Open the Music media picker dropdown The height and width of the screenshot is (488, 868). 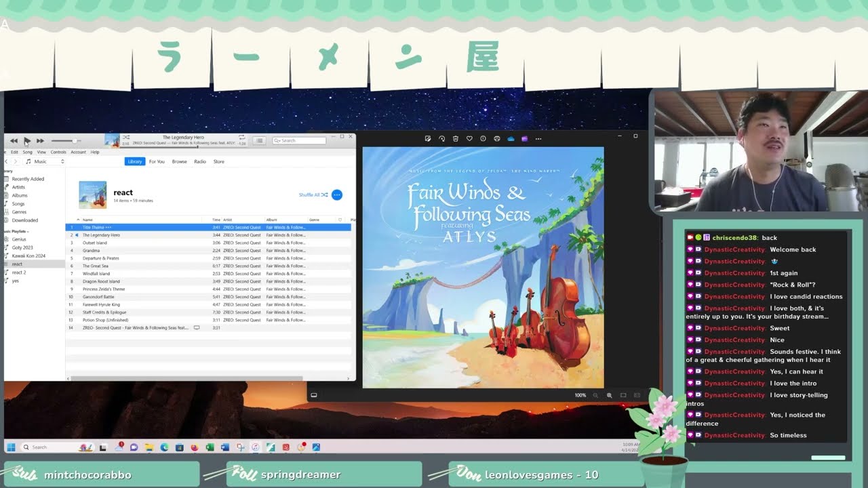pyautogui.click(x=45, y=161)
